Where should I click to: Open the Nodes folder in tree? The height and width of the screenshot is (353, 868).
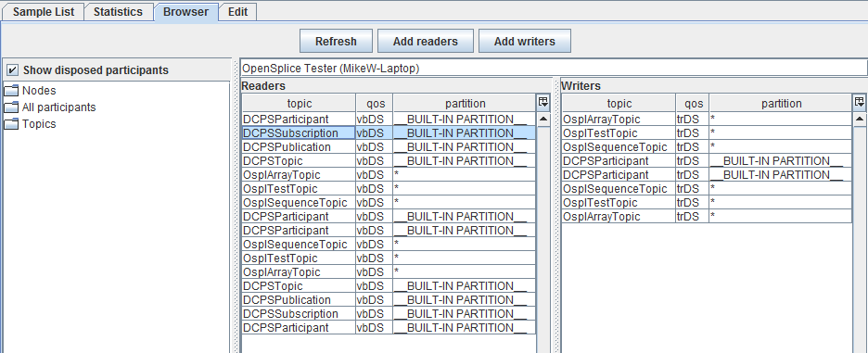pos(39,90)
